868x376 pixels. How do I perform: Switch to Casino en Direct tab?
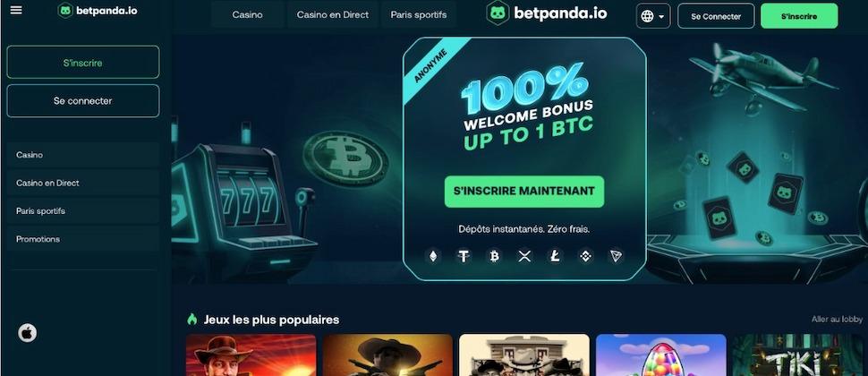point(332,15)
